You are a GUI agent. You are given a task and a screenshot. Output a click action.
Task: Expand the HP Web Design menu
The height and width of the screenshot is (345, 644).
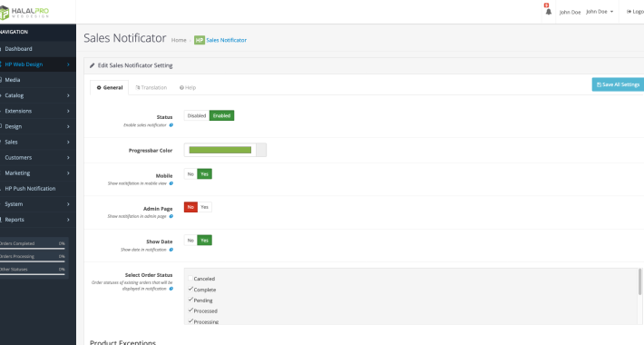tap(38, 64)
